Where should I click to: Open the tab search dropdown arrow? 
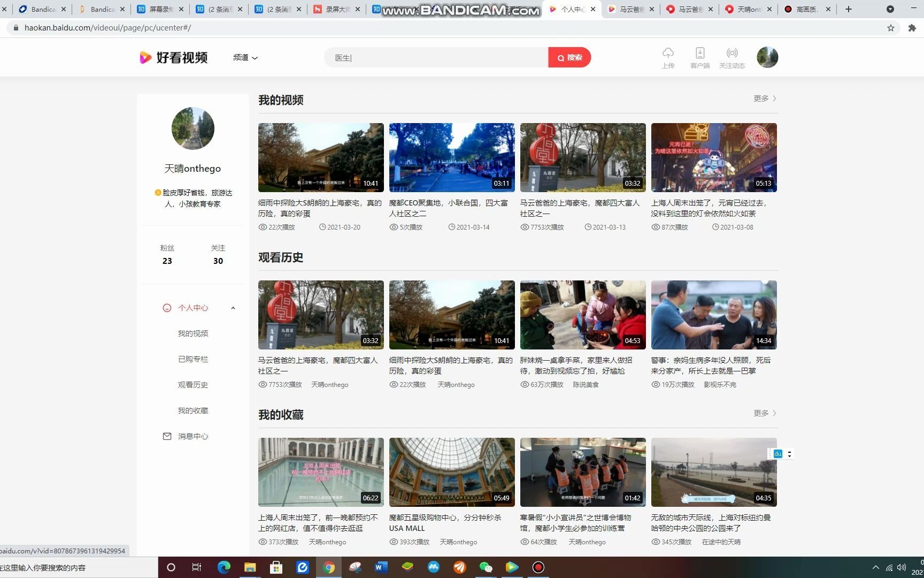click(890, 9)
